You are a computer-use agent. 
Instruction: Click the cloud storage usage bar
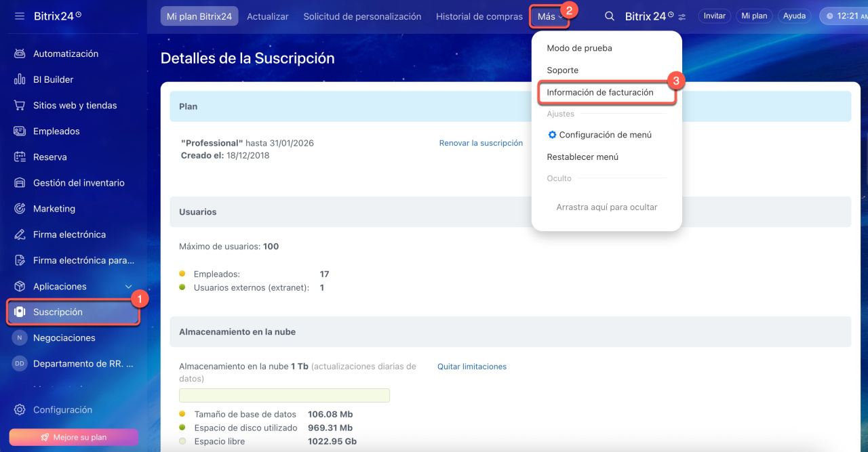click(x=284, y=395)
